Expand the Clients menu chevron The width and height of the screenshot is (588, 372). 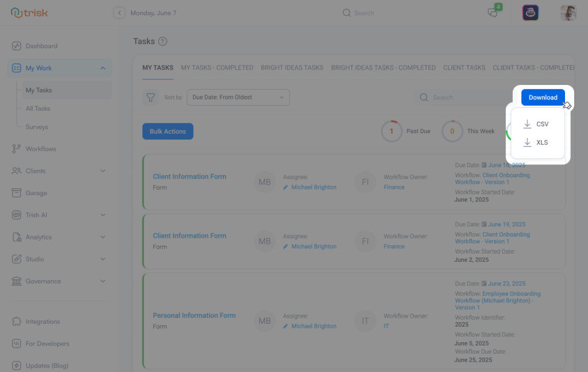pos(103,171)
